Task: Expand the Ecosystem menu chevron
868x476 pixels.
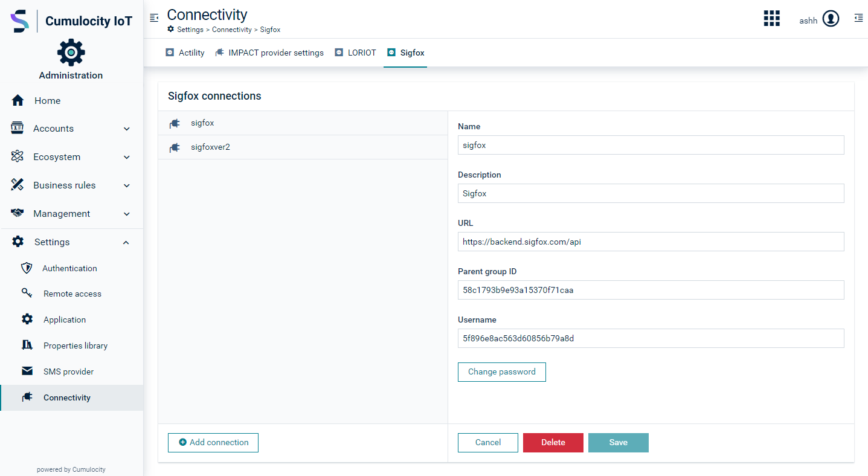Action: pos(127,157)
